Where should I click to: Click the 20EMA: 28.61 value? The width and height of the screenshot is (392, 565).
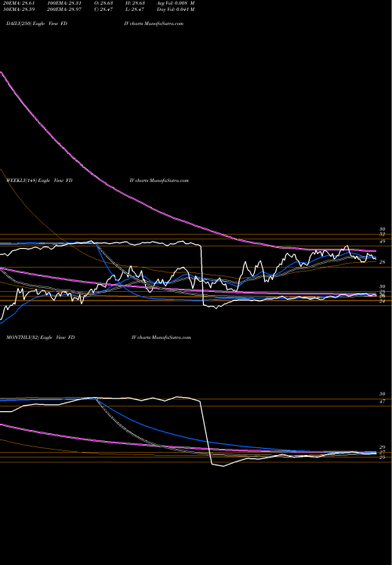pyautogui.click(x=20, y=3)
